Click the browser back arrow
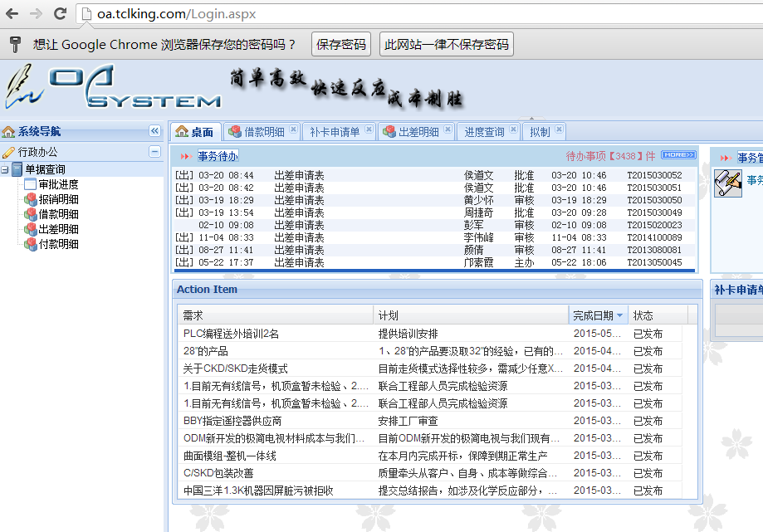 [x=12, y=13]
